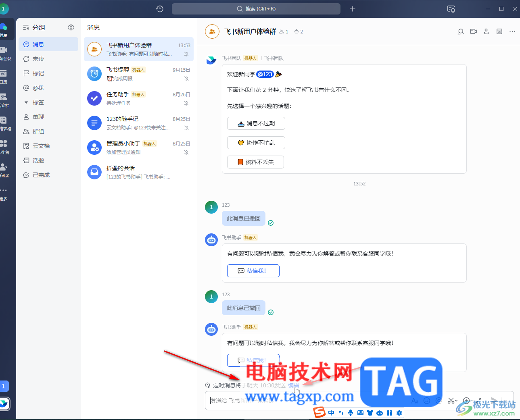This screenshot has width=520, height=420.
Task: Start a video call from the chat header
Action: (x=474, y=31)
